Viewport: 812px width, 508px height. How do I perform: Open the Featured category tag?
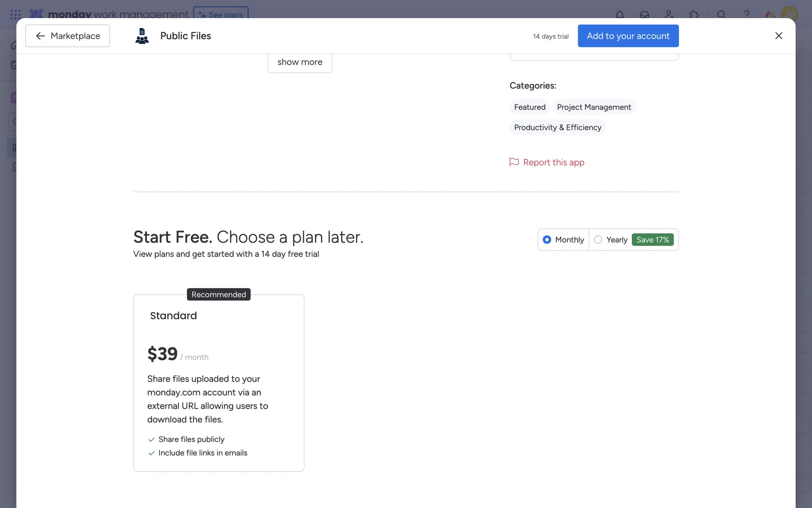coord(529,107)
